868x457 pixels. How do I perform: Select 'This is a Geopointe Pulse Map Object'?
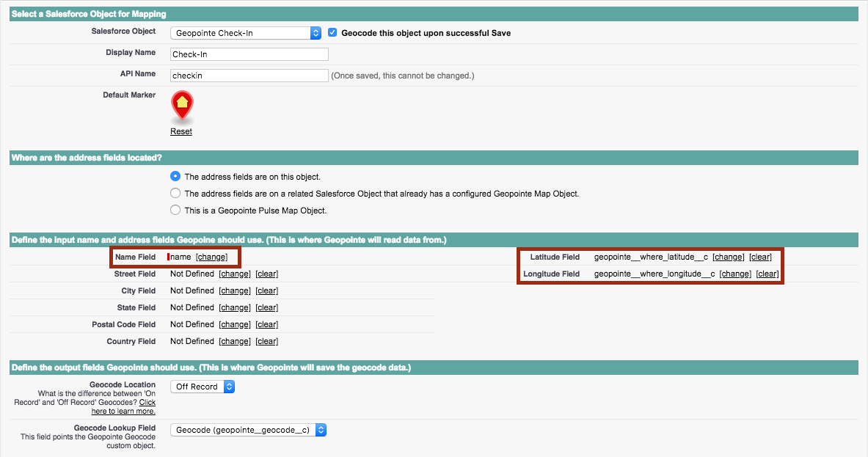175,210
